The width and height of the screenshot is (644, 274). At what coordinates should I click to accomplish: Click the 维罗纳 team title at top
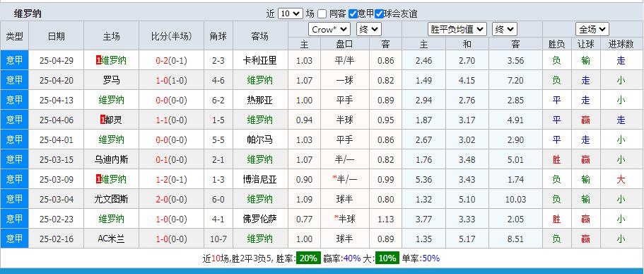click(x=28, y=13)
